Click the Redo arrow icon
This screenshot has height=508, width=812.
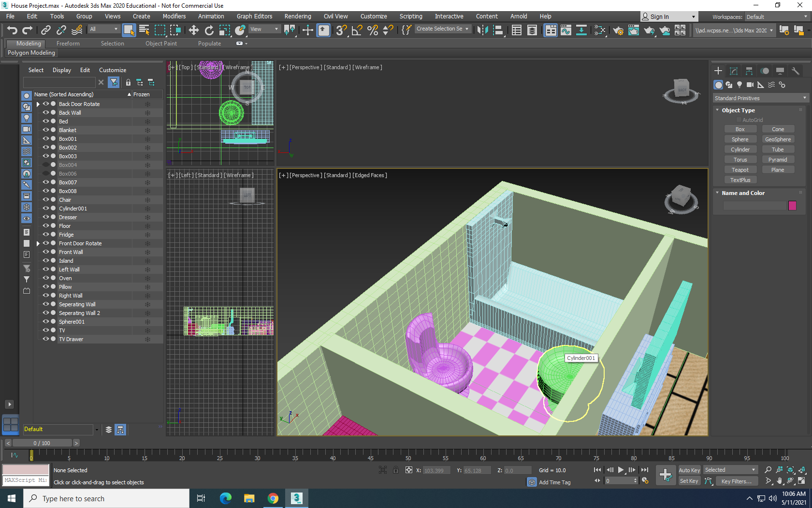28,30
